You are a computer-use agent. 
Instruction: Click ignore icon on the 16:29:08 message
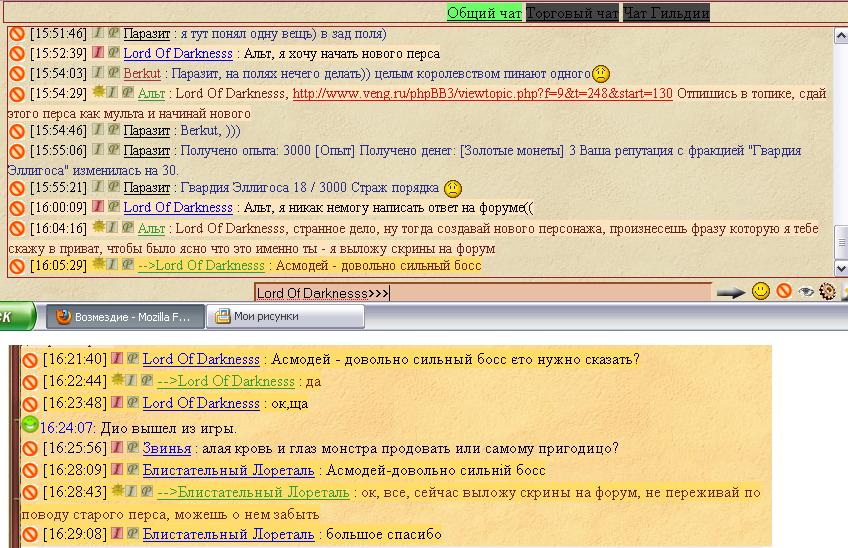click(30, 534)
